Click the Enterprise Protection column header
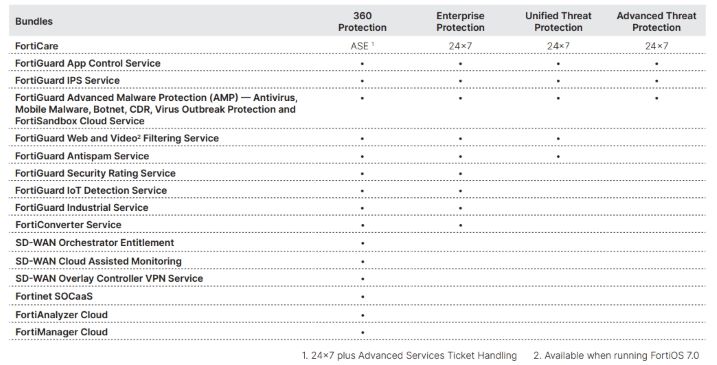 (x=460, y=21)
